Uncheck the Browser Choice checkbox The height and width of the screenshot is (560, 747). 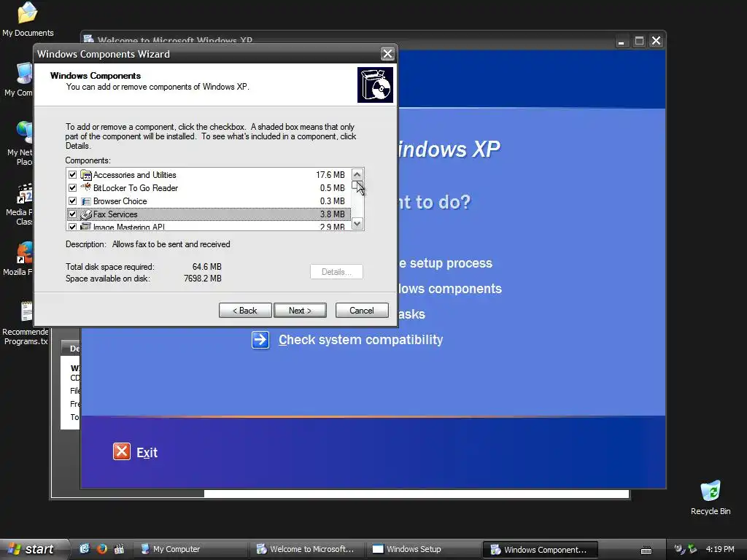[x=72, y=201]
